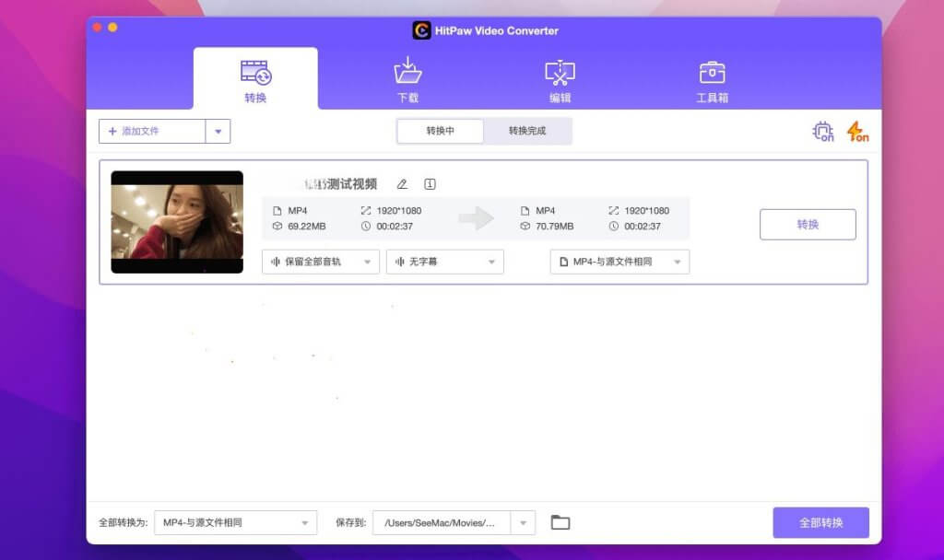Click the pencil rename icon beside title
Screen dimensions: 944x560
[402, 184]
